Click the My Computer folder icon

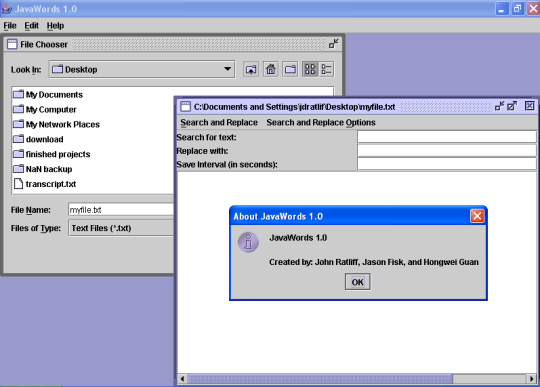pyautogui.click(x=18, y=109)
